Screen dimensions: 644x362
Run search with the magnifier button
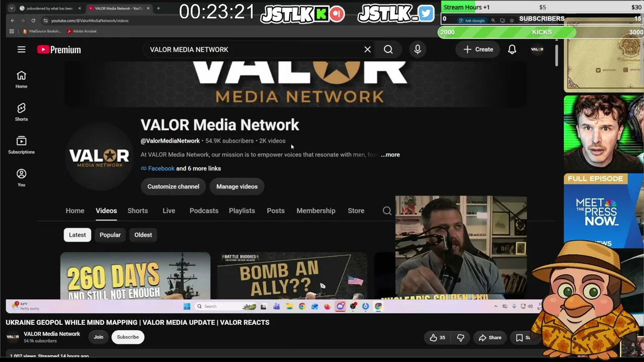[388, 49]
